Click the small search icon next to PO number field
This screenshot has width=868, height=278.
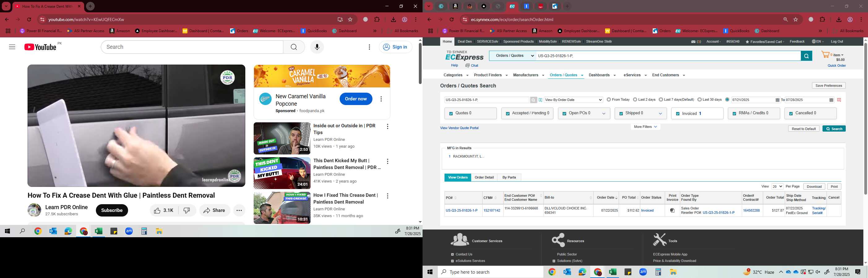click(x=533, y=100)
